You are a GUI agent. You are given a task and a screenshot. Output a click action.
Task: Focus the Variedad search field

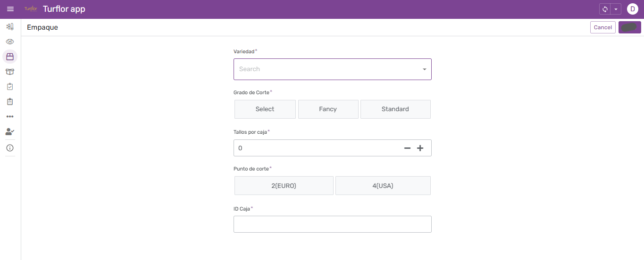[333, 69]
